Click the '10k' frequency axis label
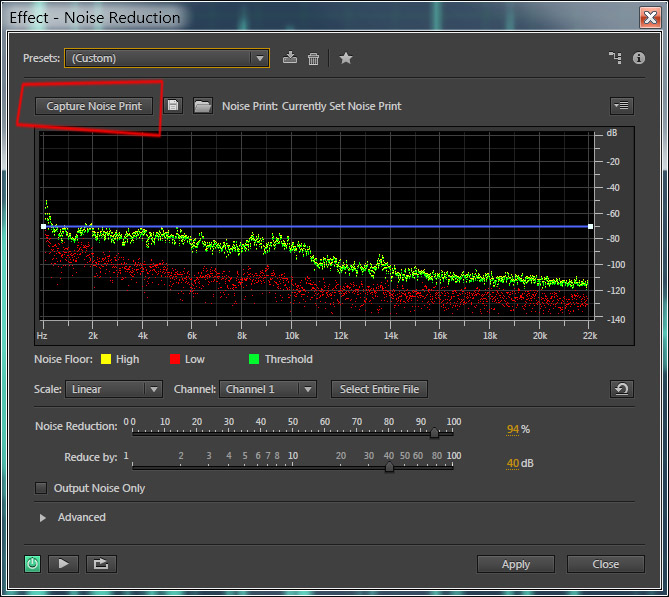The width and height of the screenshot is (669, 597). 292,336
